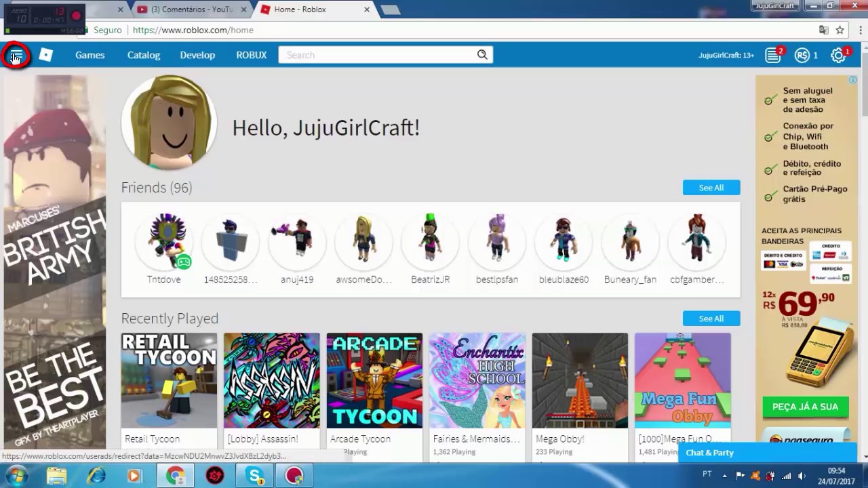Screen dimensions: 868x488
Task: Open friend Tntdove's avatar
Action: (164, 242)
